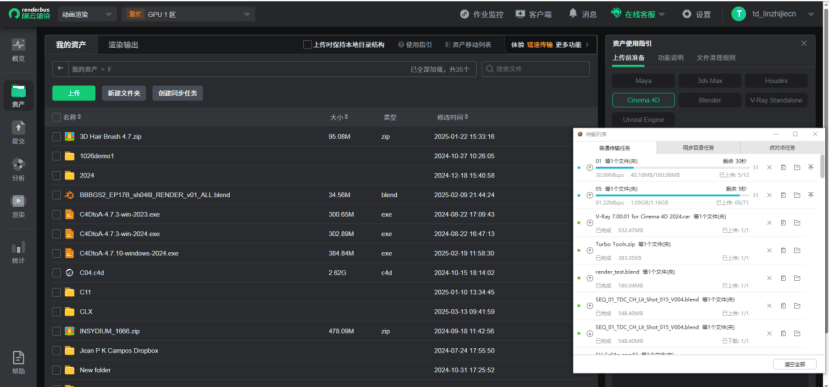Switch to the 渲染输出 tab
829x387 pixels.
(124, 45)
